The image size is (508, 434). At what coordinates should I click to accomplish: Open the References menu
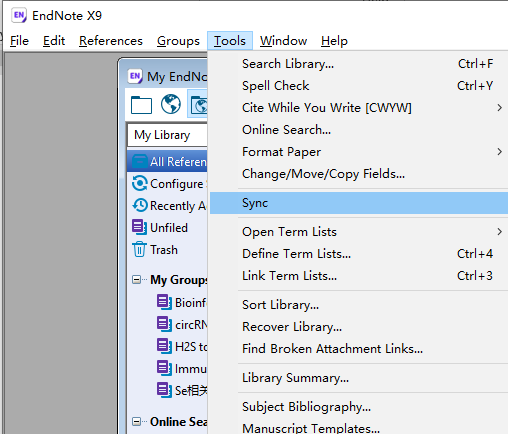pos(111,41)
